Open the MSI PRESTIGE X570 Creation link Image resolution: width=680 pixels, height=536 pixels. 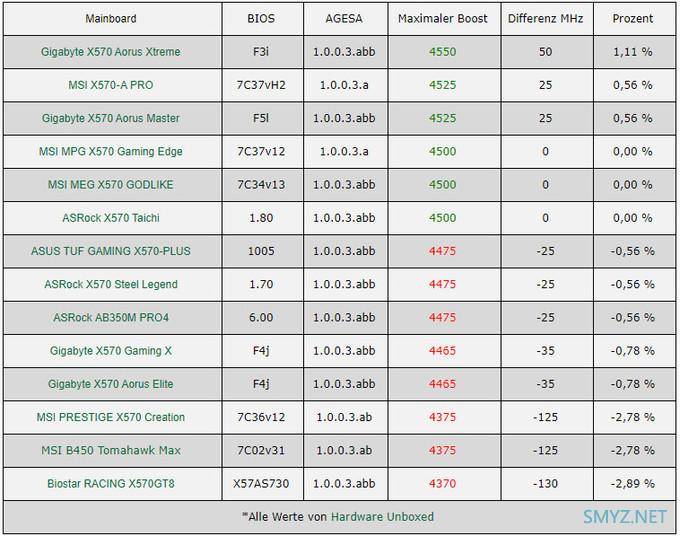(111, 417)
